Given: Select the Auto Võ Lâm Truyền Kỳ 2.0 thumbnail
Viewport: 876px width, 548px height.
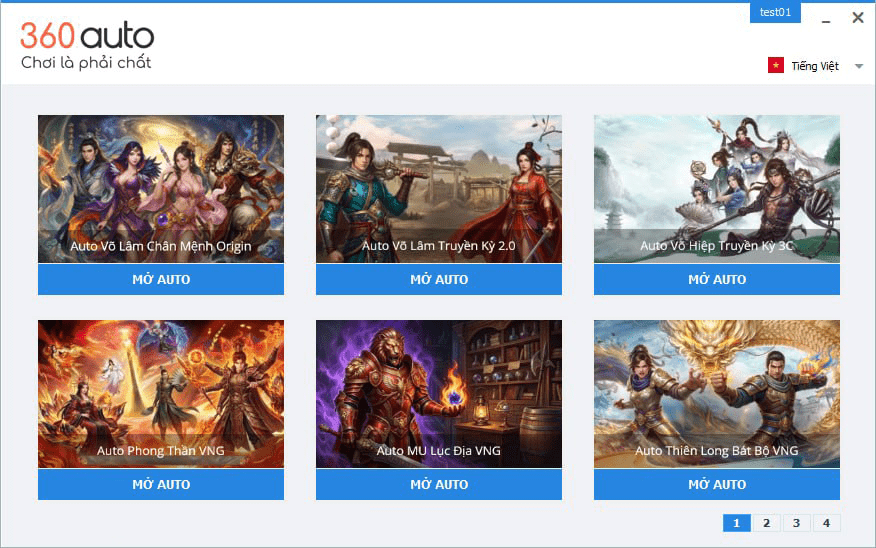Looking at the screenshot, I should (439, 189).
